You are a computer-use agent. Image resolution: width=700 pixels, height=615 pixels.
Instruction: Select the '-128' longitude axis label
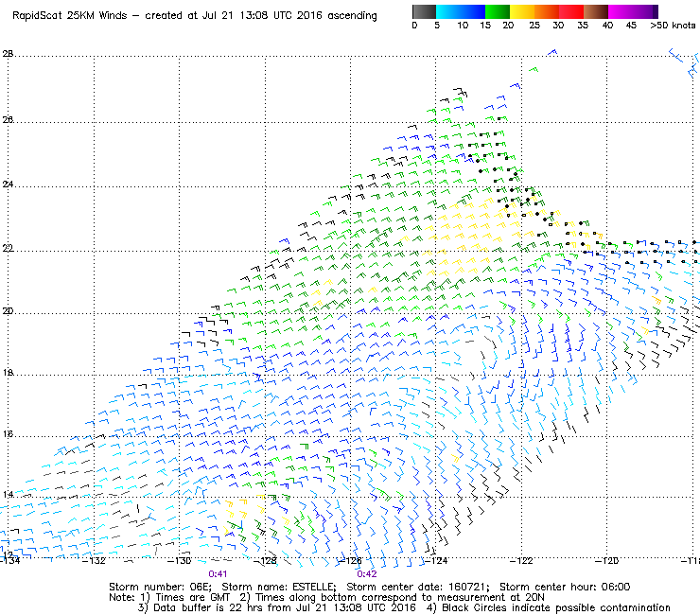point(265,560)
